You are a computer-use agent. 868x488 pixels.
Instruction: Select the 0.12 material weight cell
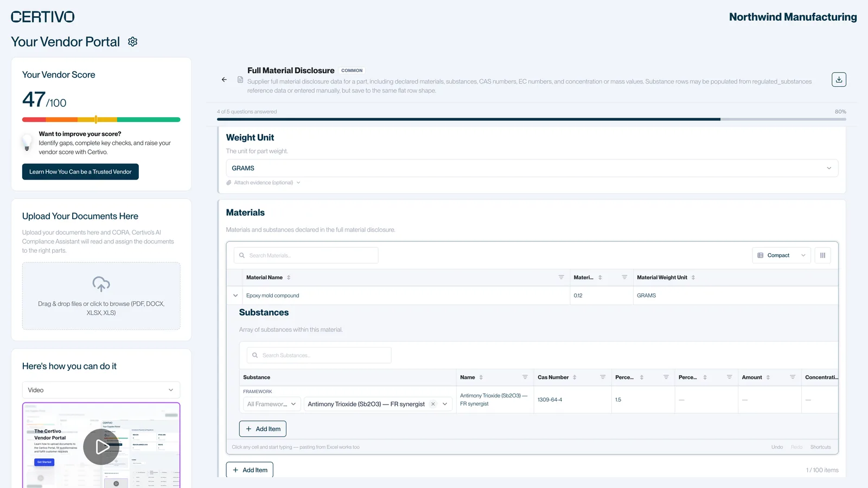pos(601,296)
